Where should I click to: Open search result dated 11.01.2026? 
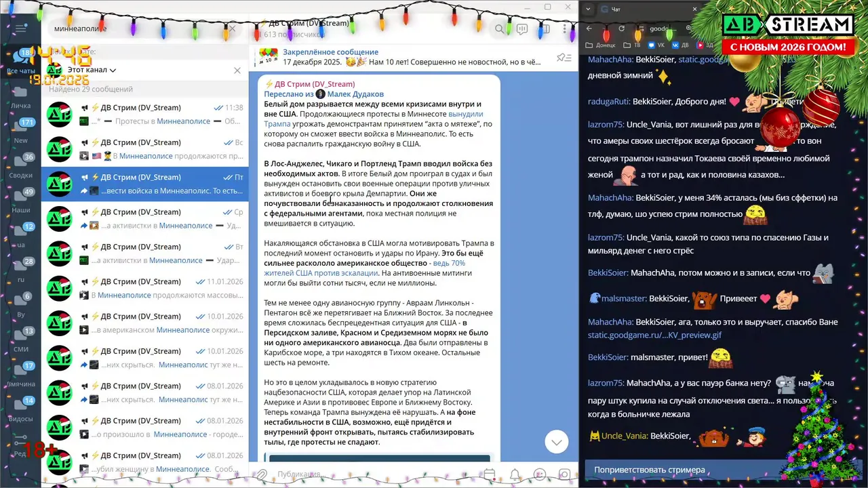pos(144,288)
